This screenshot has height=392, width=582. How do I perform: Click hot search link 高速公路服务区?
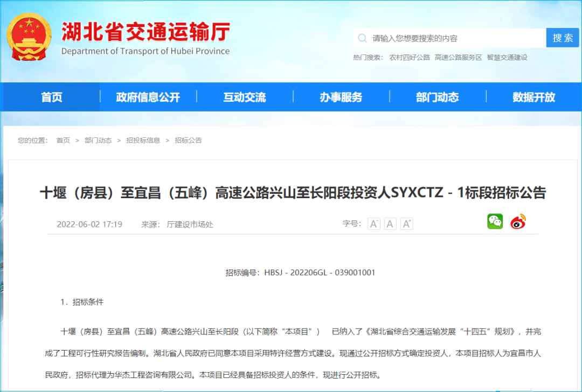click(x=458, y=58)
